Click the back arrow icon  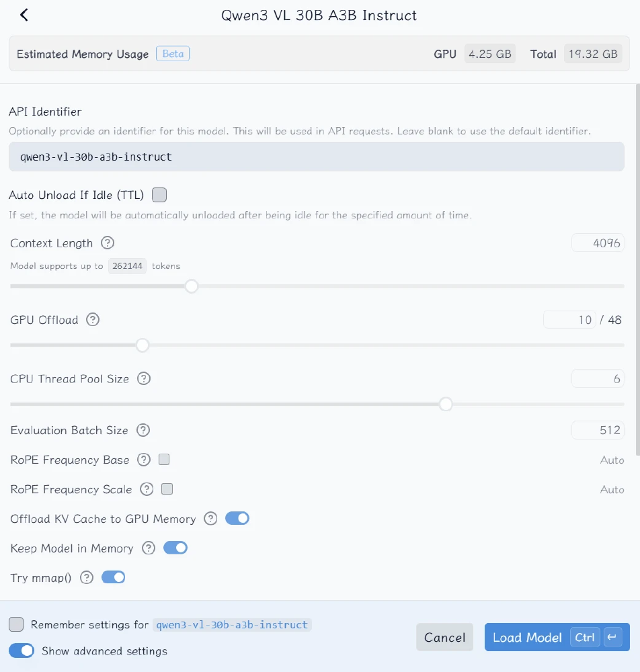[24, 15]
